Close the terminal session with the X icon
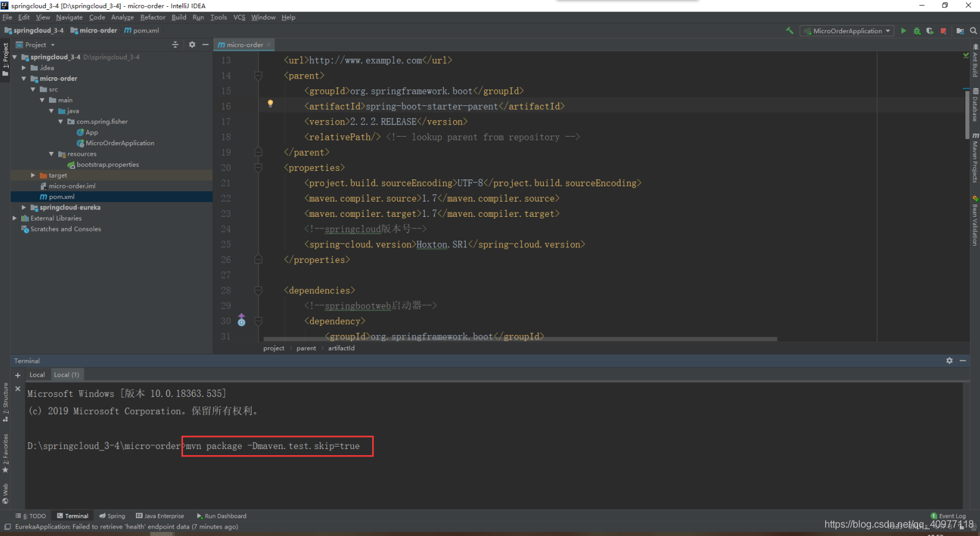 18,388
